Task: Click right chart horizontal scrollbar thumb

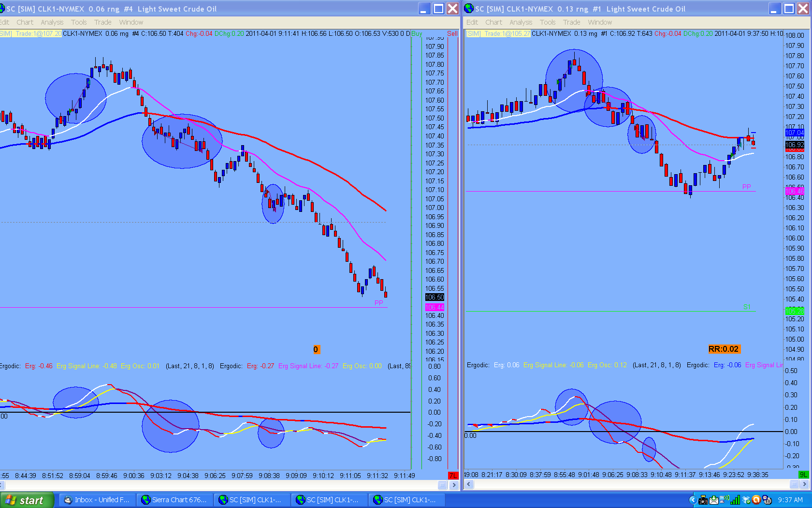Action: click(x=794, y=484)
